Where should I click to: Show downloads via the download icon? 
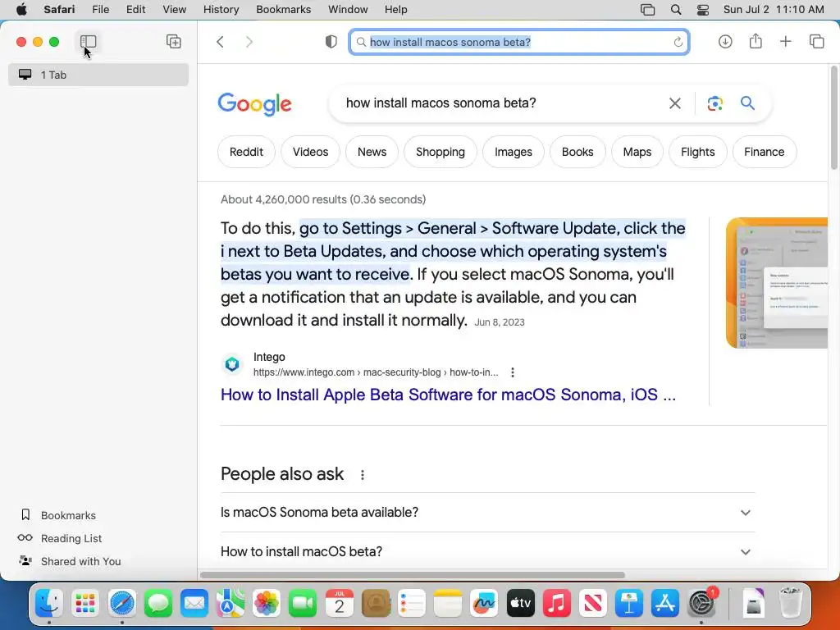point(725,41)
